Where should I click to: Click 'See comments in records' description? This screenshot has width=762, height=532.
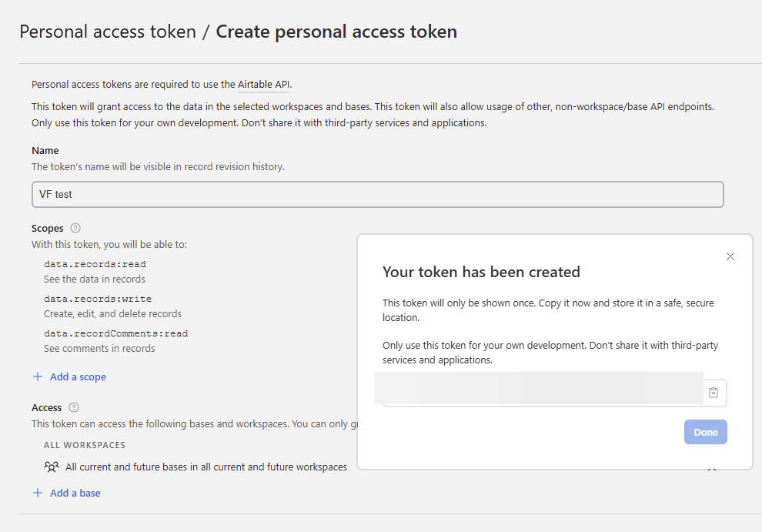(99, 349)
